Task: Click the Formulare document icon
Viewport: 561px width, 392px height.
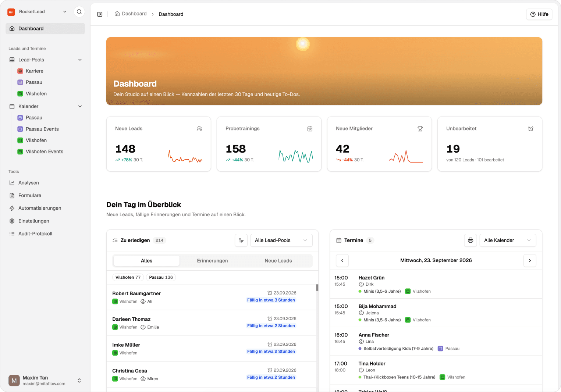Action: point(12,196)
